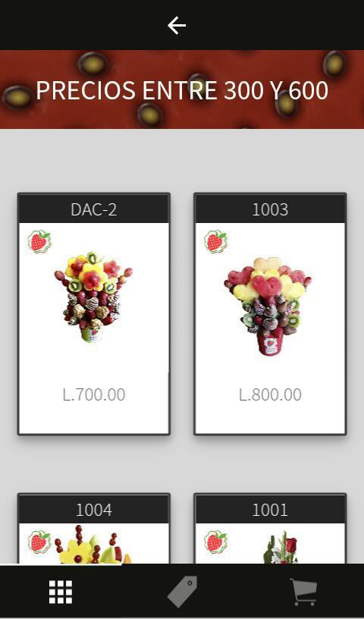Open the 1001 product header
364x619 pixels.
click(x=270, y=509)
